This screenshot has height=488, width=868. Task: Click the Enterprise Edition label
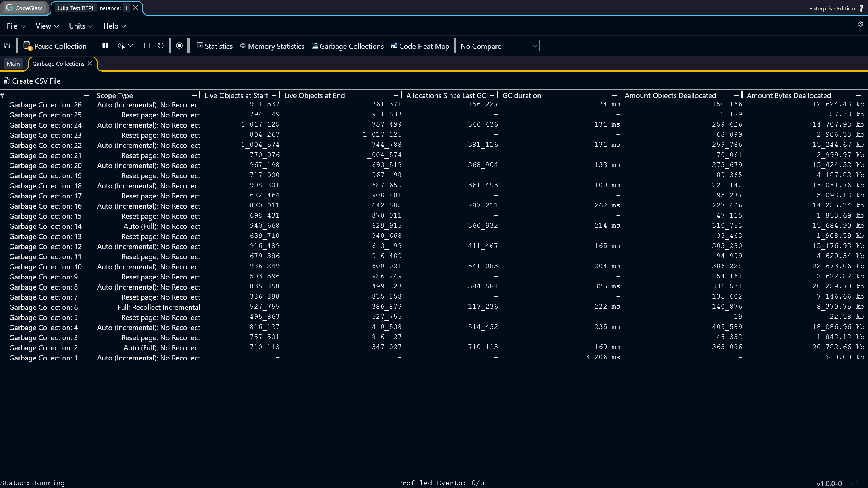832,8
